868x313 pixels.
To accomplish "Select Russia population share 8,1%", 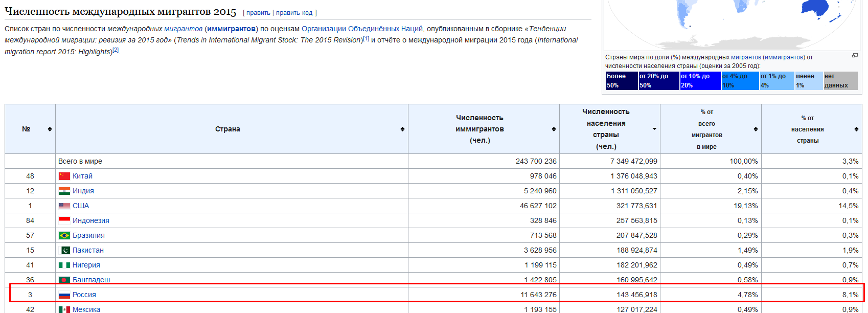I will coord(851,295).
